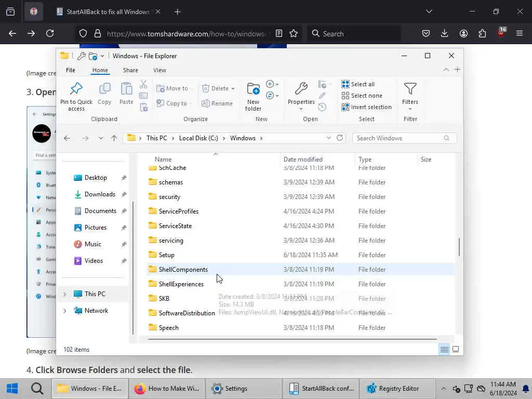Open Firefox downloads panel
Viewport: 532px width, 399px height.
[x=445, y=33]
